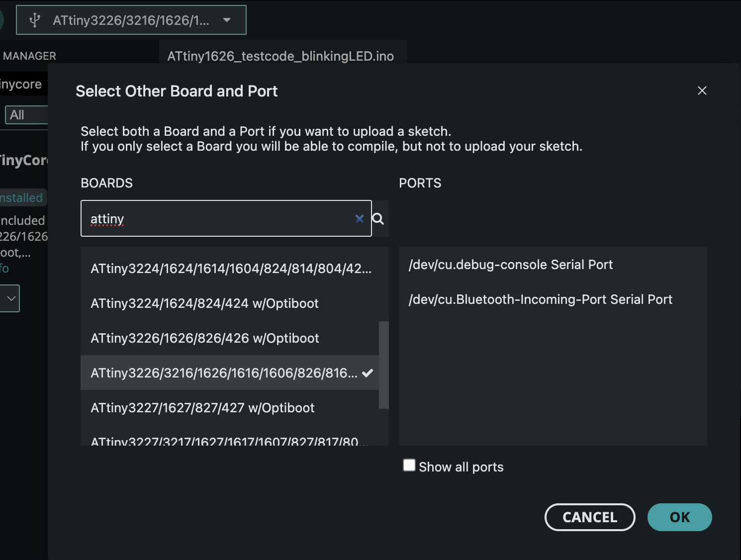Click the magnifying glass search icon beside BOARDS
The image size is (741, 560).
(x=379, y=218)
